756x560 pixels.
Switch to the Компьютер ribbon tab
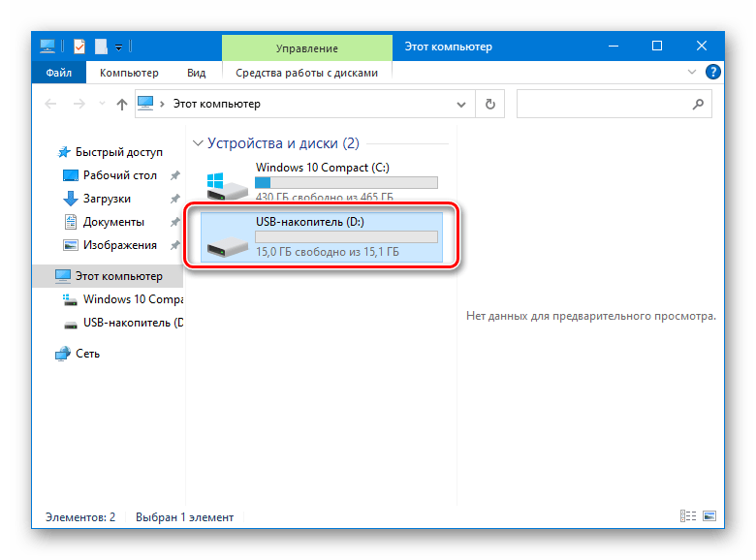pos(129,73)
